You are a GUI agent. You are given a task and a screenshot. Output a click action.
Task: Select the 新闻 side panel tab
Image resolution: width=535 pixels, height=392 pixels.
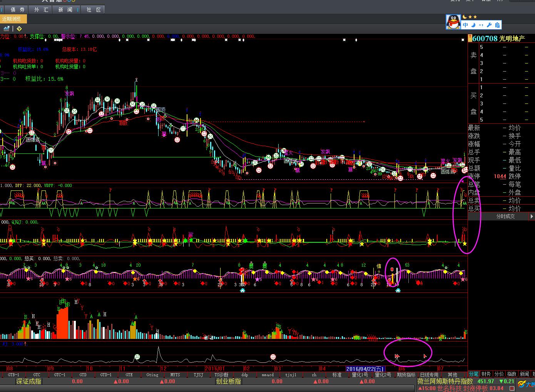click(x=524, y=374)
